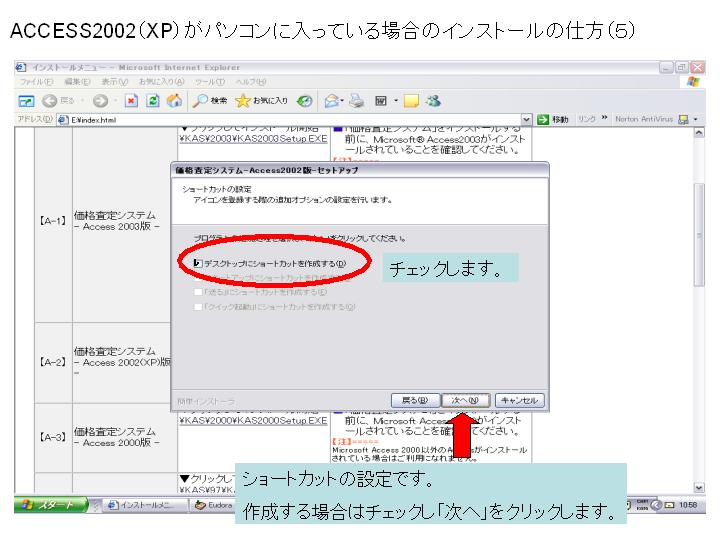Viewport: 720px width, 540px height.
Task: Switch to インストールメニュー taskbar item
Action: pyautogui.click(x=143, y=505)
